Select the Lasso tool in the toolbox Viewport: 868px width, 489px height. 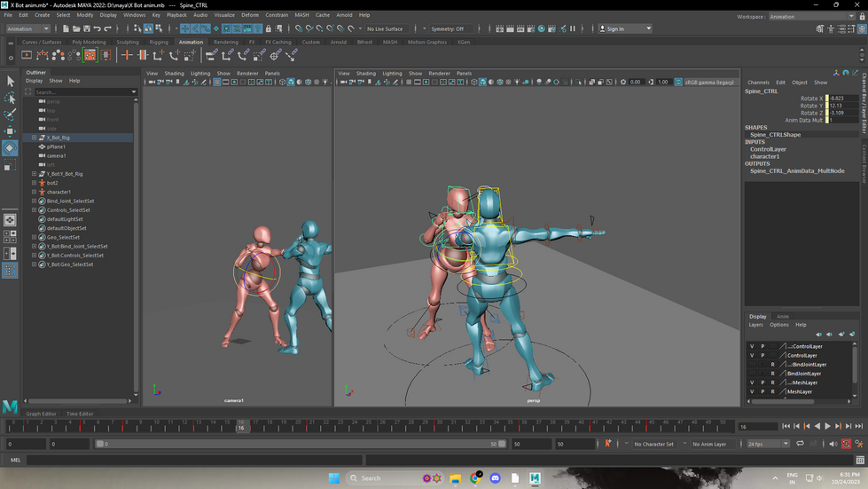(x=10, y=98)
